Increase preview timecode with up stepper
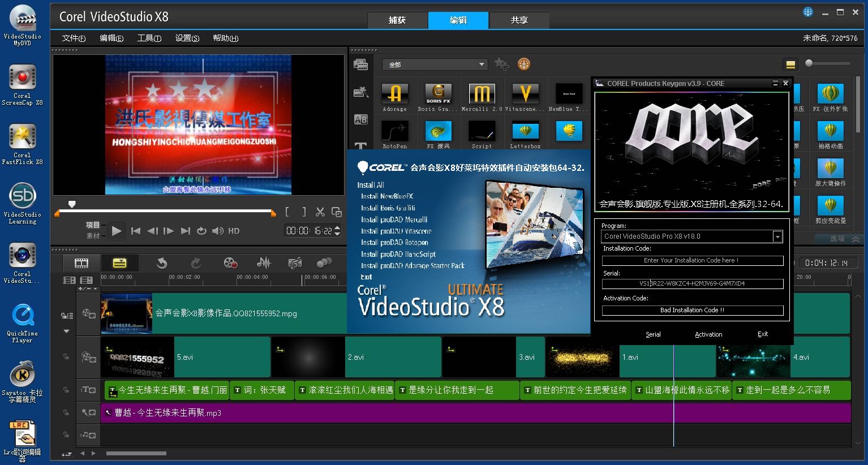868x465 pixels. point(338,227)
